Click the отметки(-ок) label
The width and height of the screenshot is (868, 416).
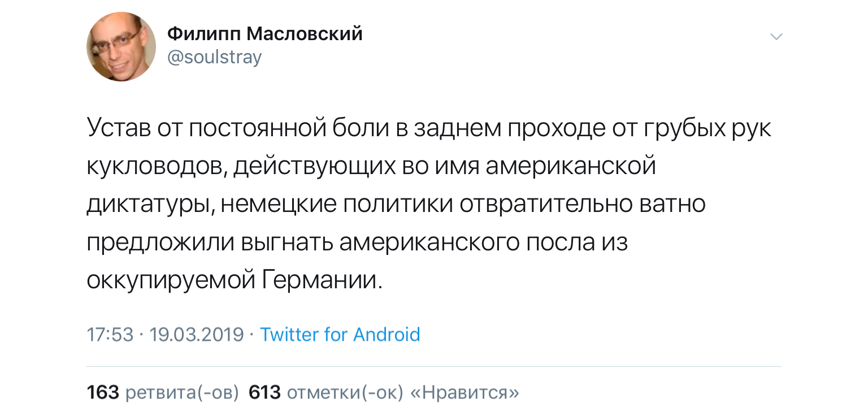click(345, 392)
